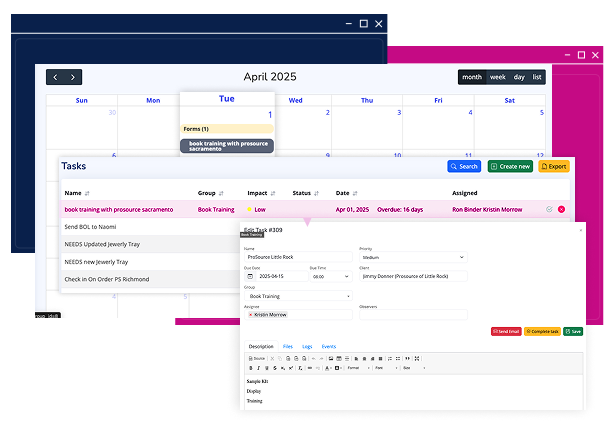Click the Name field 'ProSource Little Rock'

pyautogui.click(x=298, y=257)
